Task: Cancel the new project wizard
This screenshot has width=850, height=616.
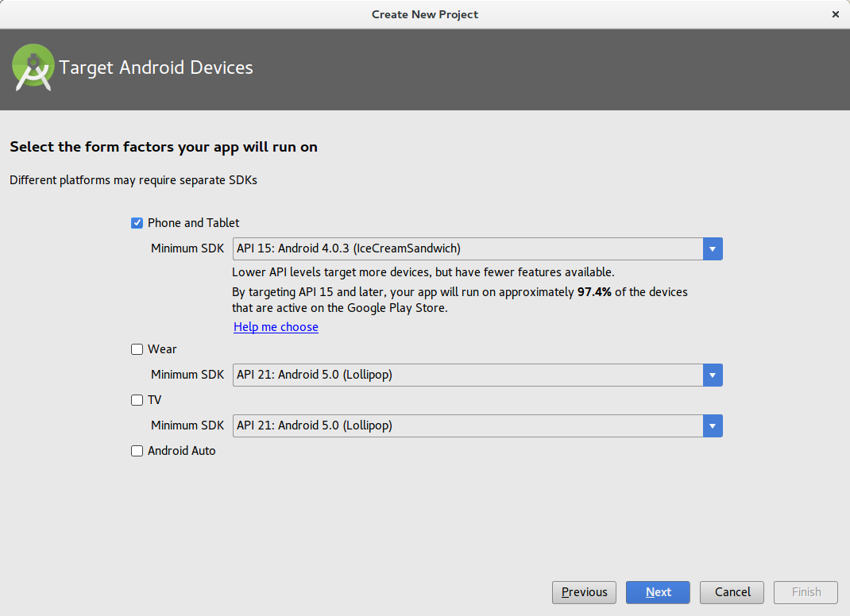Action: click(x=732, y=592)
